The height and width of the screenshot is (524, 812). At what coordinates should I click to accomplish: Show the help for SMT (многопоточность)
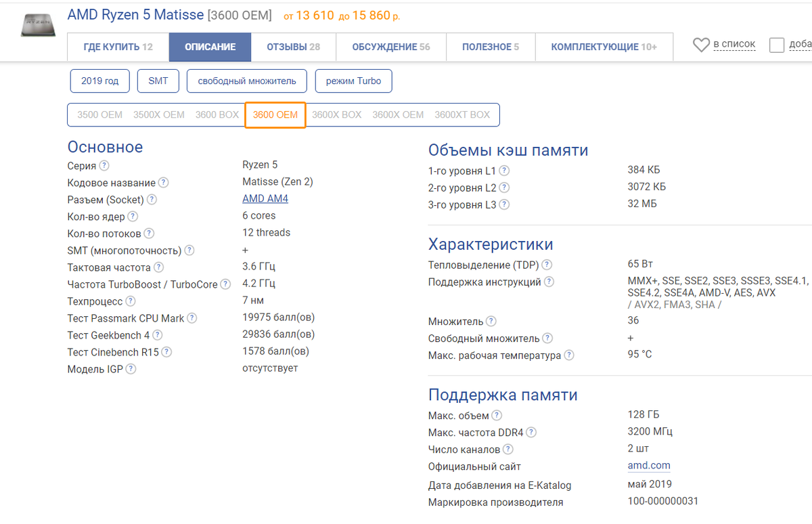pyautogui.click(x=189, y=250)
